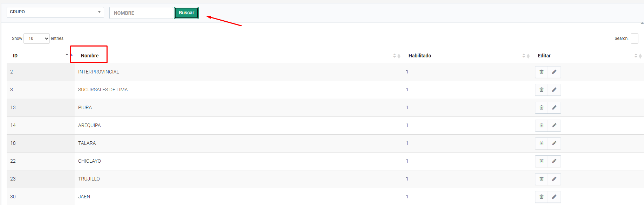The image size is (644, 205).
Task: Click the pencil edit icon for INTERPROVINCIAL
Action: coord(554,72)
